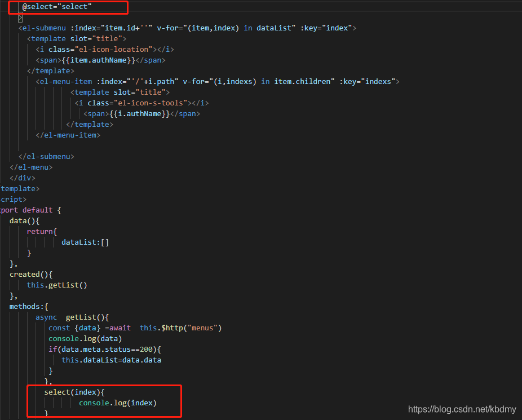Click the return{ statement line
This screenshot has width=522, height=420.
coord(42,232)
